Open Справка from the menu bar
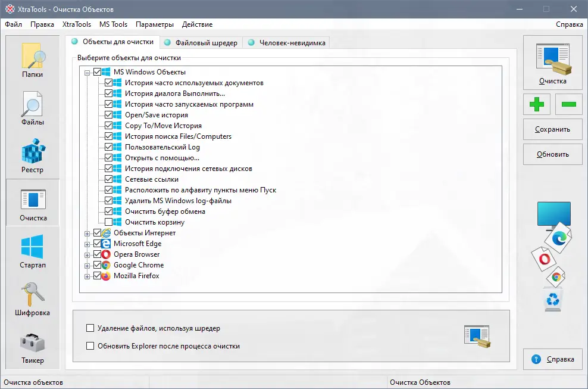588x389 pixels. coord(569,24)
